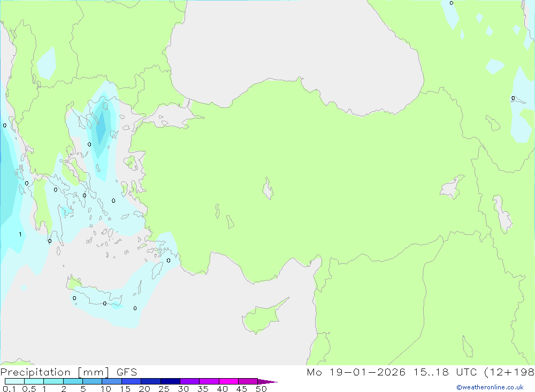Click the '40' legend value label
The height and width of the screenshot is (392, 535).
[223, 389]
